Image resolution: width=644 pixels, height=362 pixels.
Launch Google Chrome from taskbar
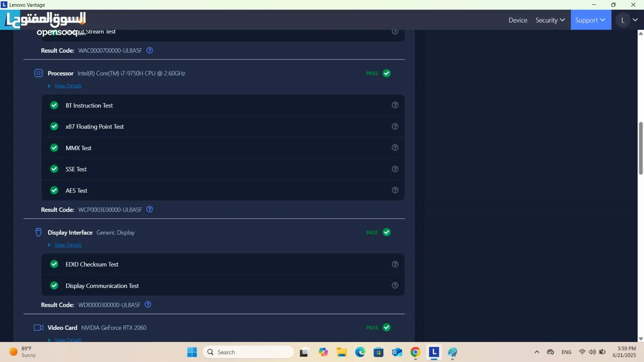coord(415,352)
